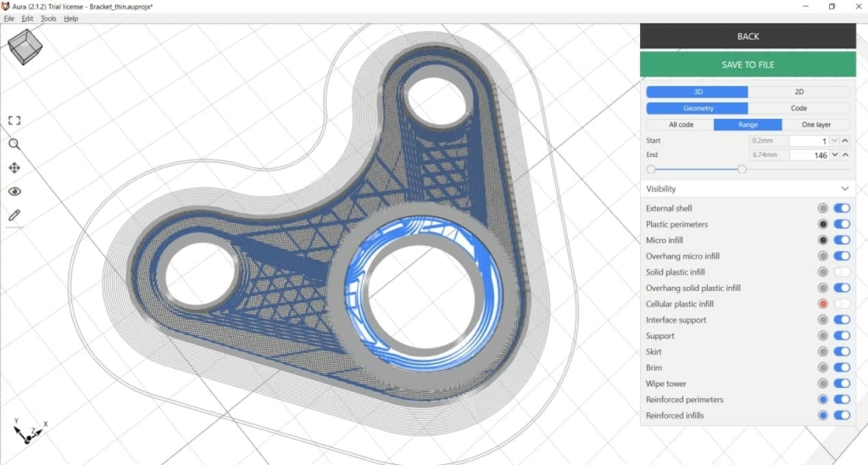Viewport: 868px width, 465px height.
Task: Enable Solid plastic infill switch
Action: pos(842,272)
